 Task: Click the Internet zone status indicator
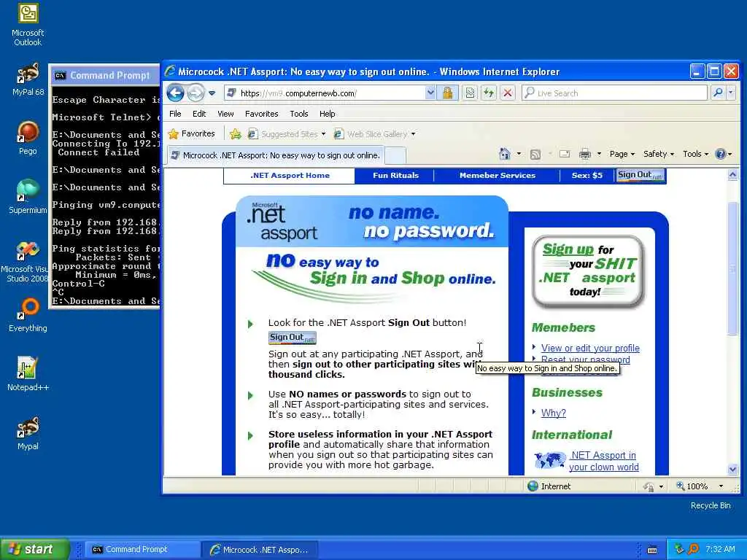(549, 486)
